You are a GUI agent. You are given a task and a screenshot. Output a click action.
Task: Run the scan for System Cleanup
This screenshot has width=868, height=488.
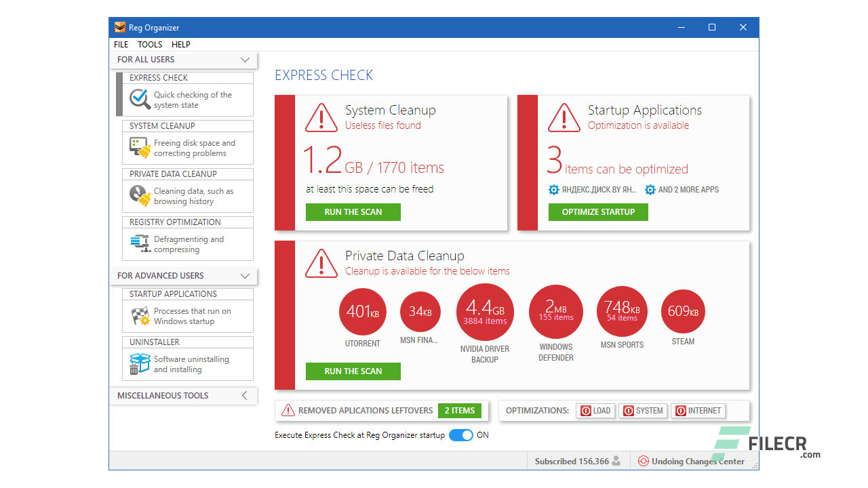pyautogui.click(x=353, y=212)
